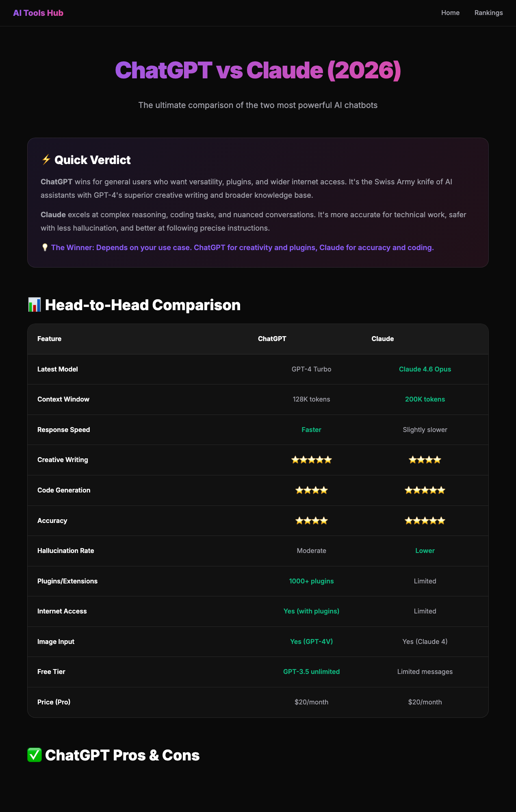Click the Hallucination Rate row header
The height and width of the screenshot is (812, 516).
(66, 551)
